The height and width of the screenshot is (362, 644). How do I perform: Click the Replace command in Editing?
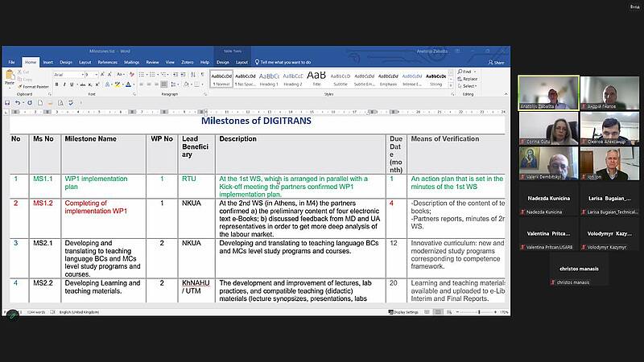tap(468, 79)
